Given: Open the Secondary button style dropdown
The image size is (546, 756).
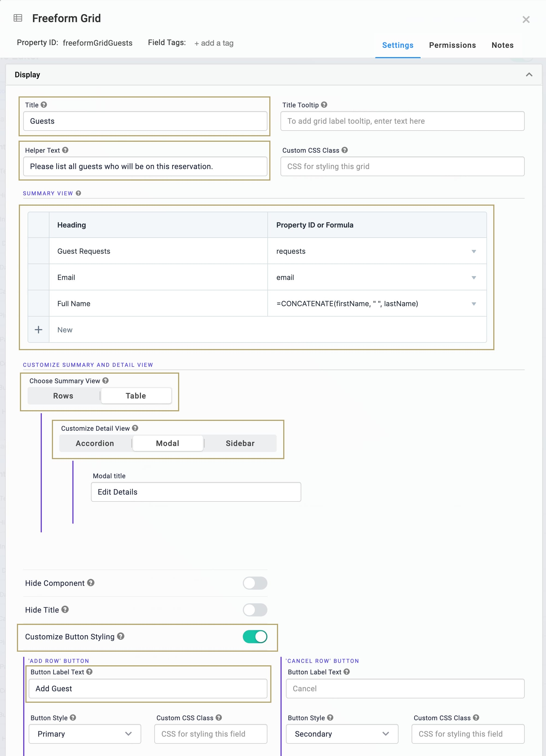Looking at the screenshot, I should click(x=342, y=734).
